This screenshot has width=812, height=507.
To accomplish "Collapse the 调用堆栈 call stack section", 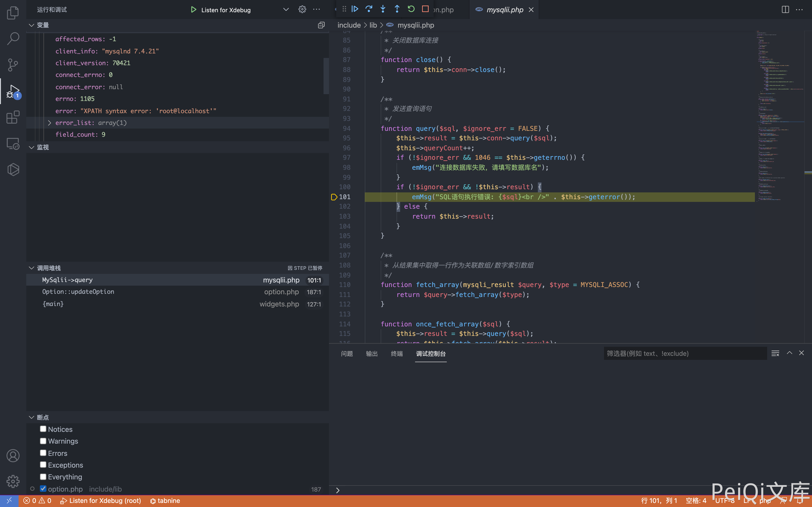I will tap(31, 268).
